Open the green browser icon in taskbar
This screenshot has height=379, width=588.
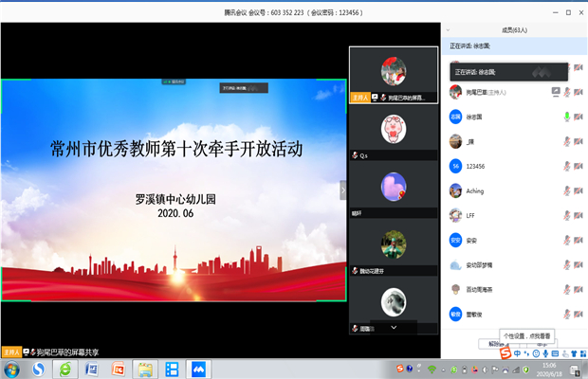pyautogui.click(x=64, y=369)
